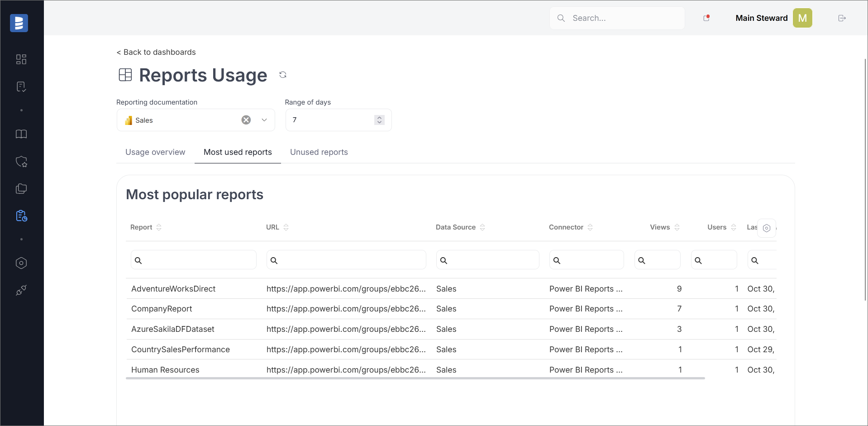Toggle sorting on the Data Source column

click(482, 227)
